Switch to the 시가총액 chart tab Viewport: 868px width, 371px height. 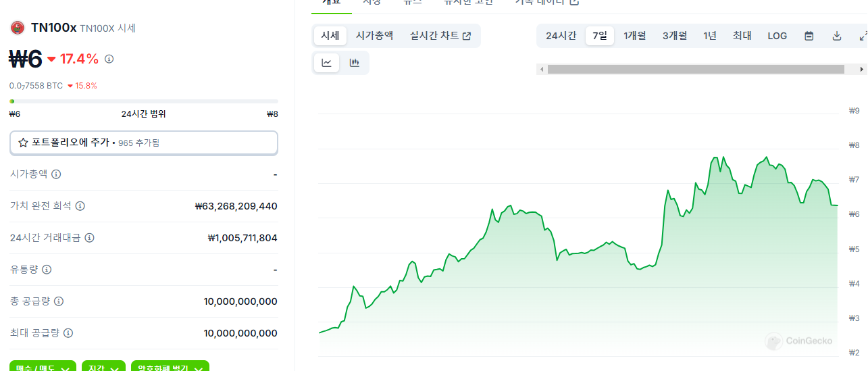pyautogui.click(x=374, y=36)
